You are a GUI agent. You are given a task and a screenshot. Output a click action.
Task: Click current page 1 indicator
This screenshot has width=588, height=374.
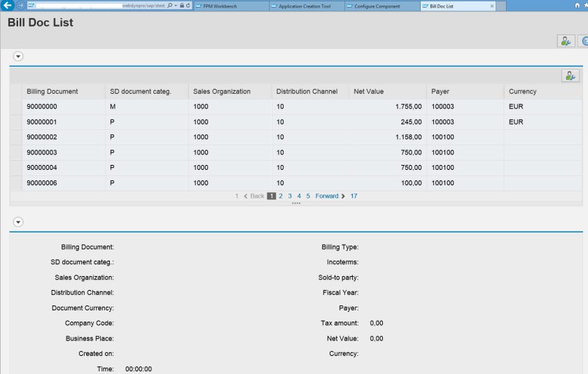(x=271, y=196)
